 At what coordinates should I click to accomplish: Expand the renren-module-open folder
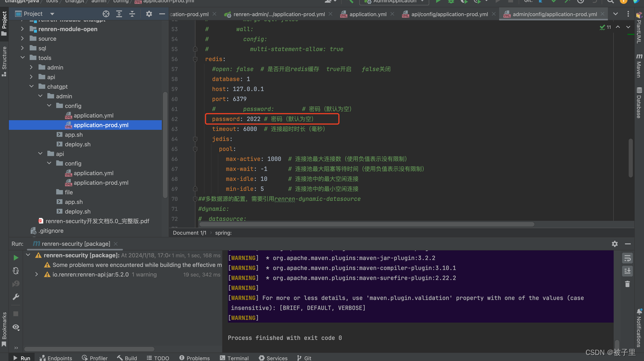coord(22,29)
